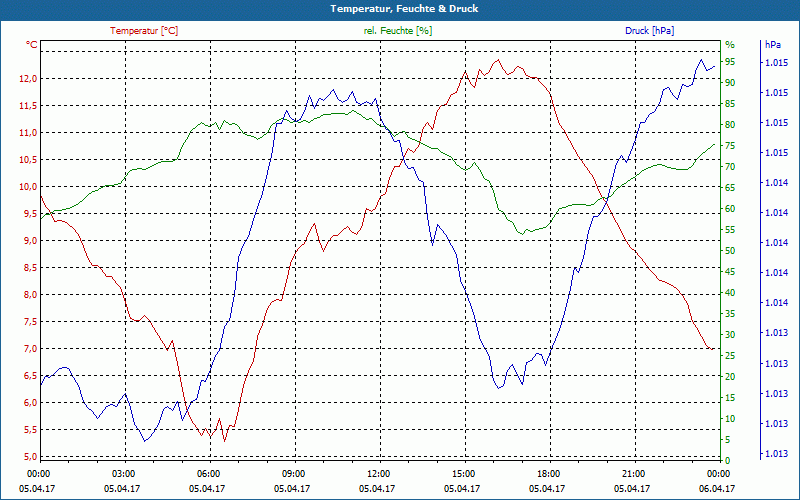Click the '06:00' time axis label

(208, 473)
